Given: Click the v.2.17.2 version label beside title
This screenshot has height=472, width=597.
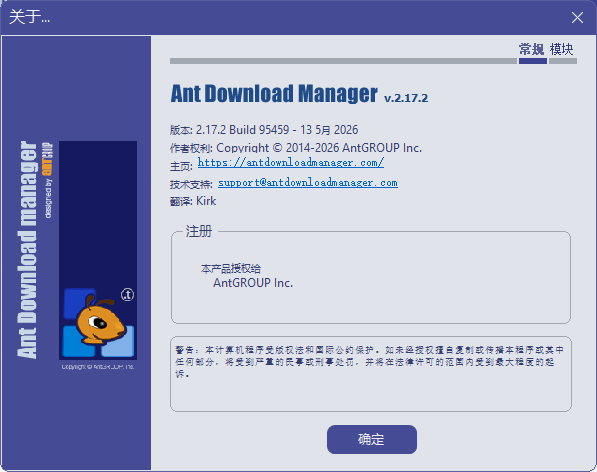Looking at the screenshot, I should point(406,98).
